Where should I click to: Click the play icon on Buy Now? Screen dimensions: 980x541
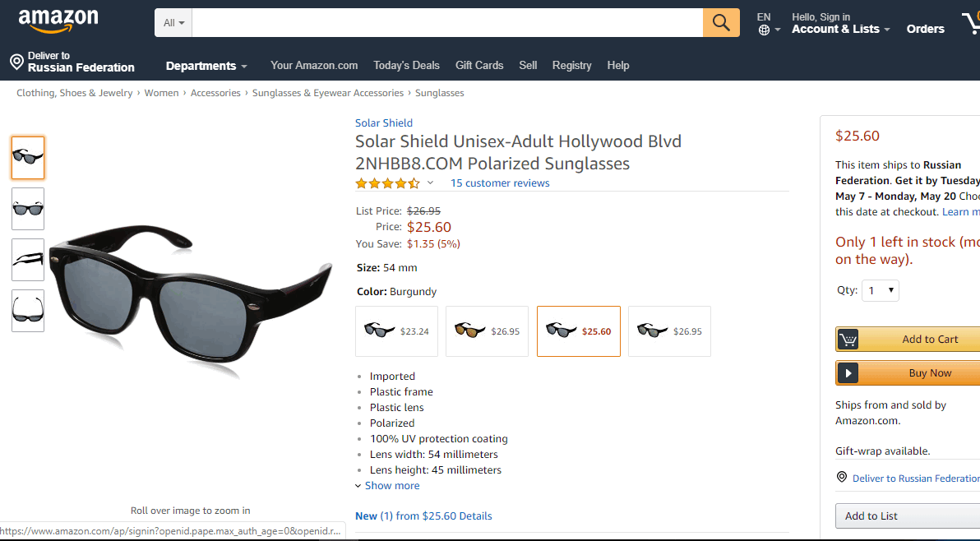848,373
